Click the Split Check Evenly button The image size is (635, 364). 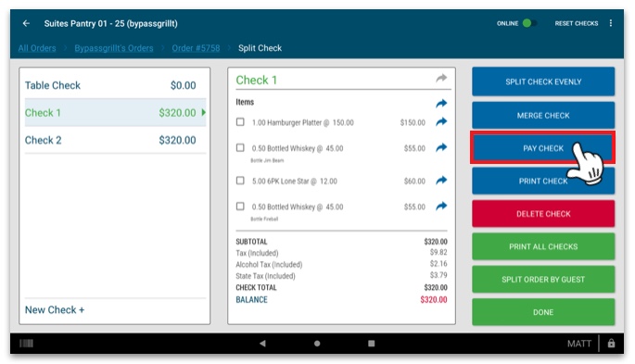click(x=543, y=82)
